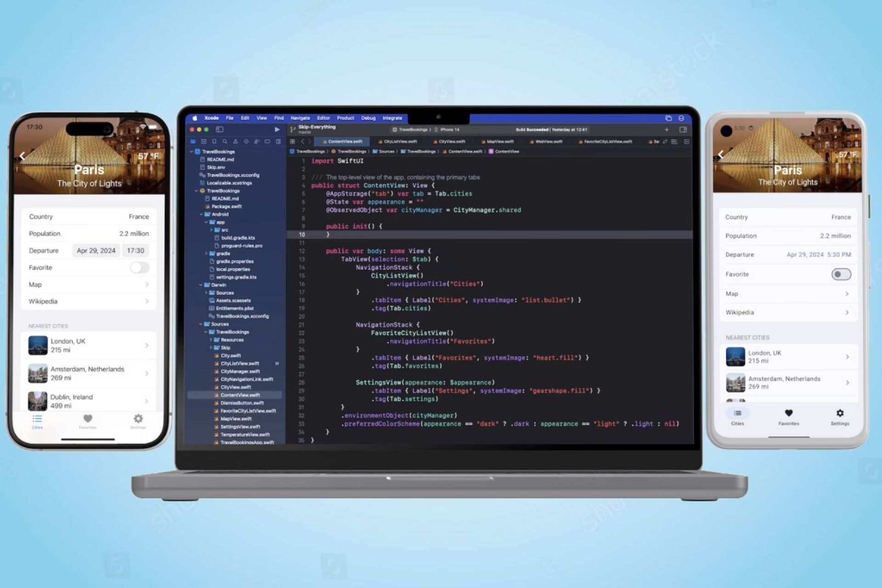
Task: Click the Debug menu in Xcode menubar
Action: pyautogui.click(x=367, y=119)
